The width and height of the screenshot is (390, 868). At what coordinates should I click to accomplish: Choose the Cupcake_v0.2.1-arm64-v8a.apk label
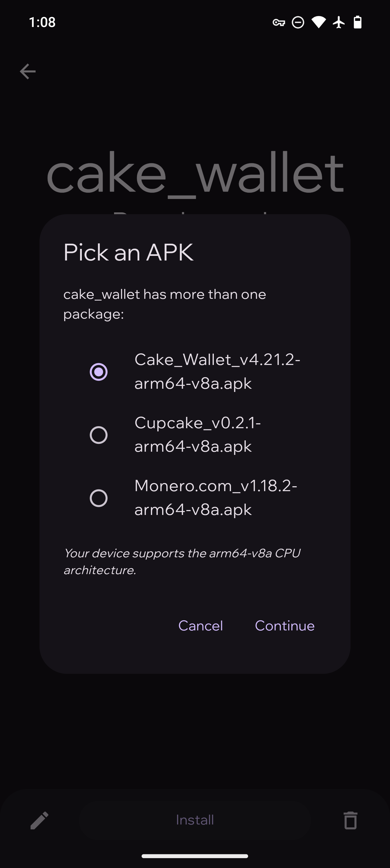pyautogui.click(x=198, y=434)
